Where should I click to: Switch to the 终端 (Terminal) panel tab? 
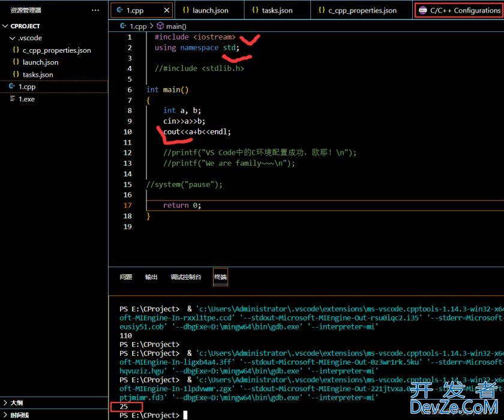(x=220, y=277)
